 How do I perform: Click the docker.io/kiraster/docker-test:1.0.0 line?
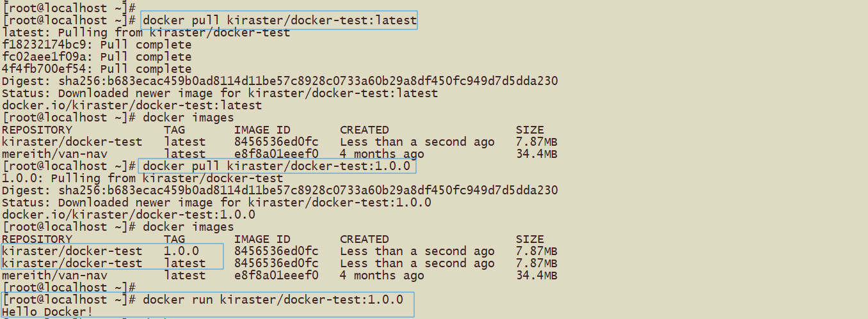(x=129, y=215)
